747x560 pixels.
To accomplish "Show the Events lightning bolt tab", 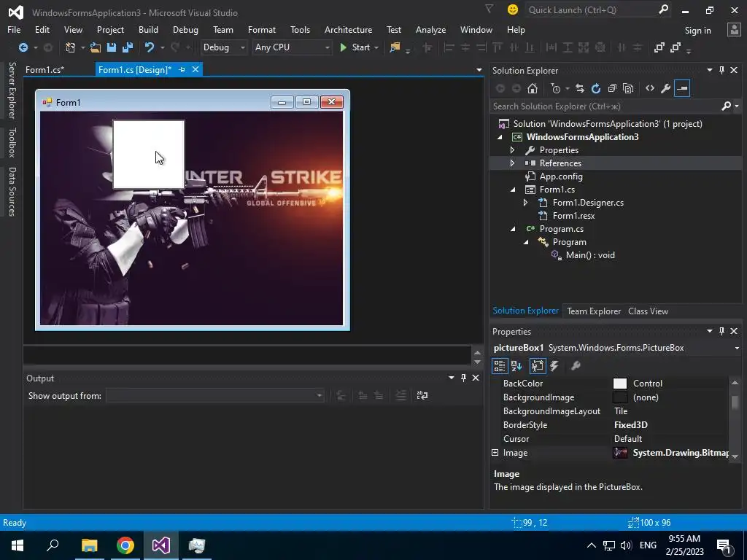I will click(x=554, y=366).
